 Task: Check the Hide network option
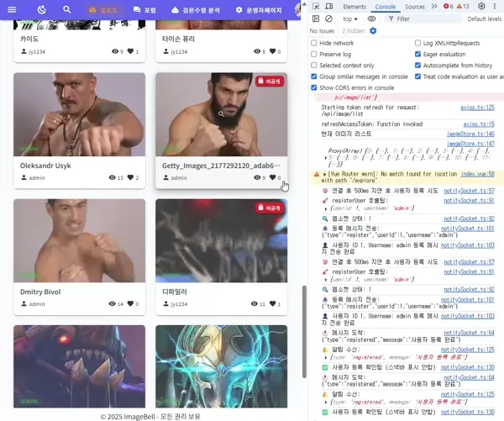[x=314, y=43]
